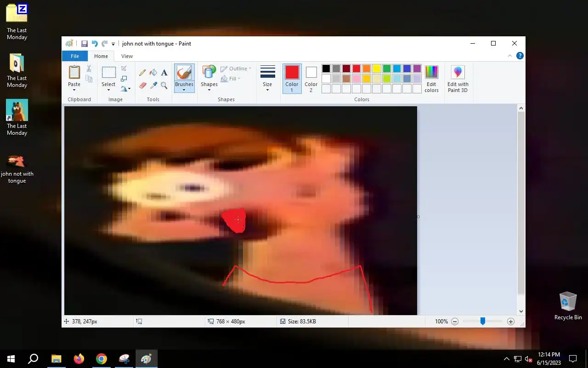Pick the yellow color swatch

[377, 69]
